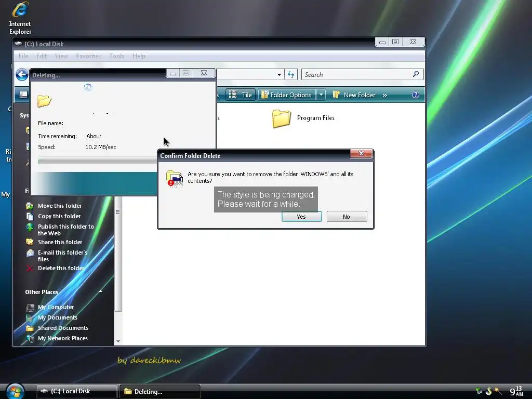532x399 pixels.
Task: Click the No button in Confirm Folder Delete
Action: coord(347,217)
